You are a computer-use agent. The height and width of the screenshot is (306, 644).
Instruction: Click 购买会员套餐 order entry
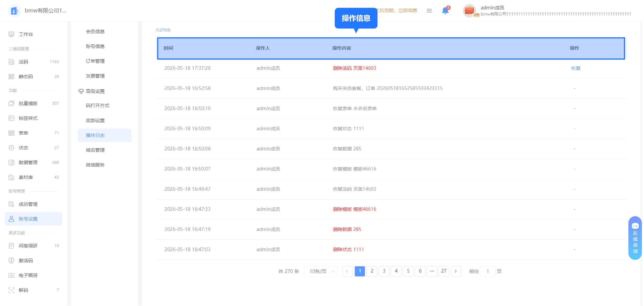tap(388, 88)
